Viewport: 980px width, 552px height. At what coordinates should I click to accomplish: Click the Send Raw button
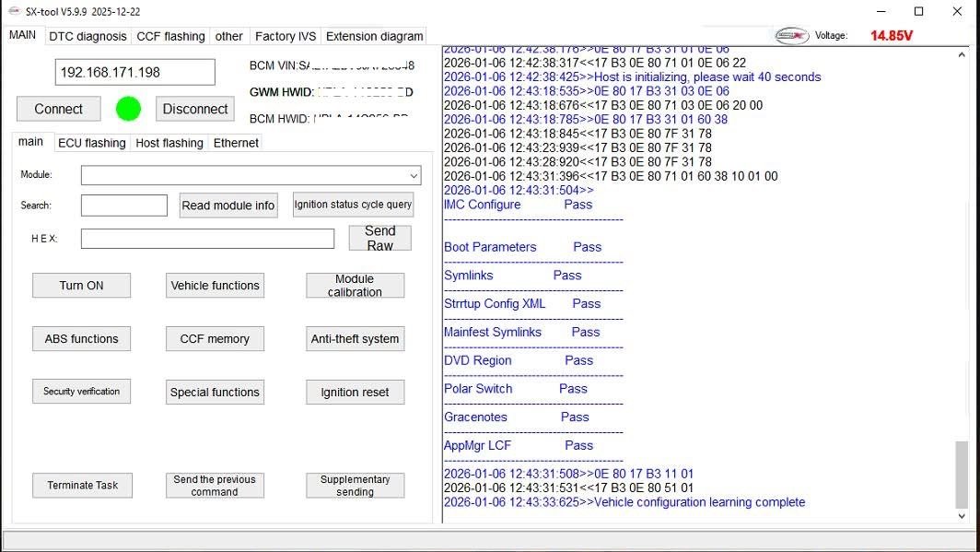tap(379, 238)
